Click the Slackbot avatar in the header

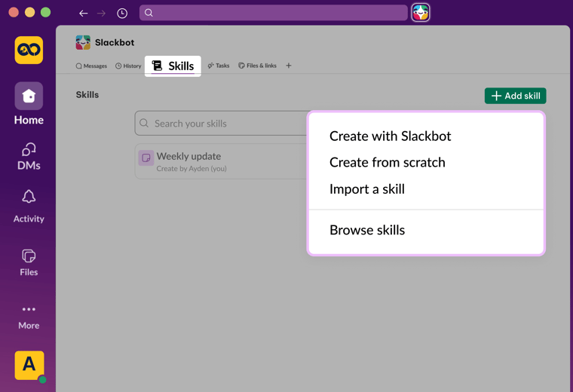83,42
